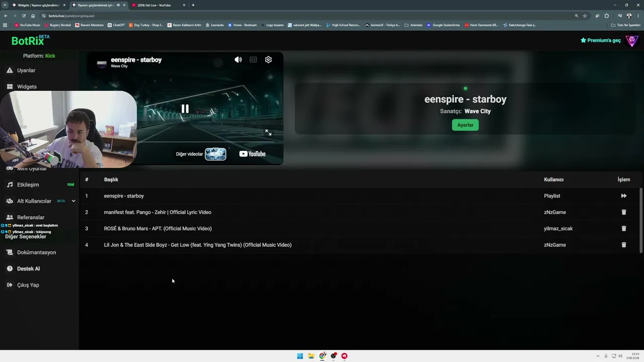Open video player settings gear

(x=268, y=59)
